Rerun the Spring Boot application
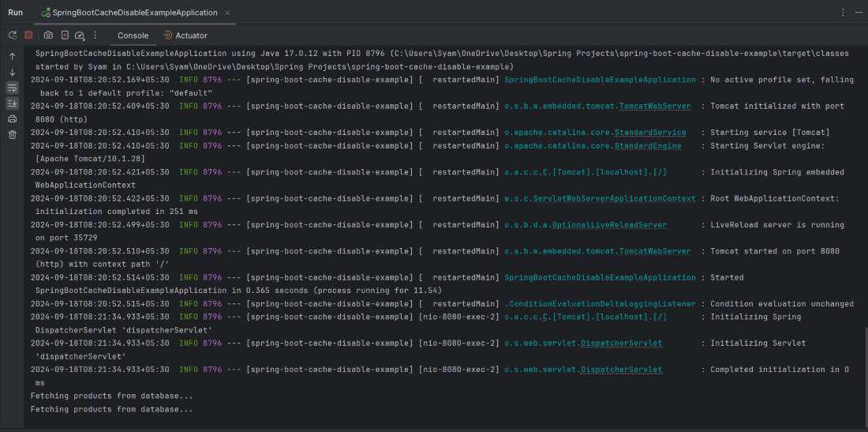The height and width of the screenshot is (432, 868). tap(13, 35)
